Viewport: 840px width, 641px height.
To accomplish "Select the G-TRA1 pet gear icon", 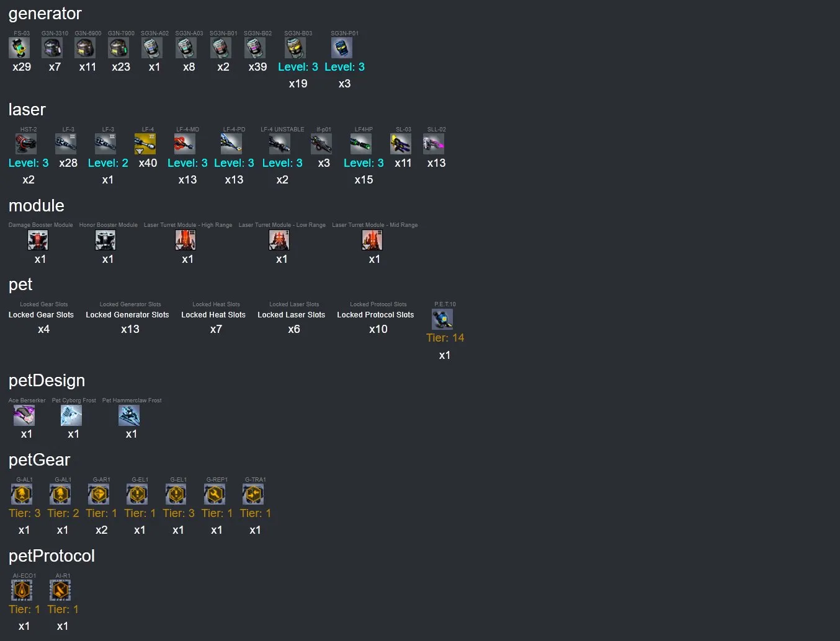I will tap(253, 494).
